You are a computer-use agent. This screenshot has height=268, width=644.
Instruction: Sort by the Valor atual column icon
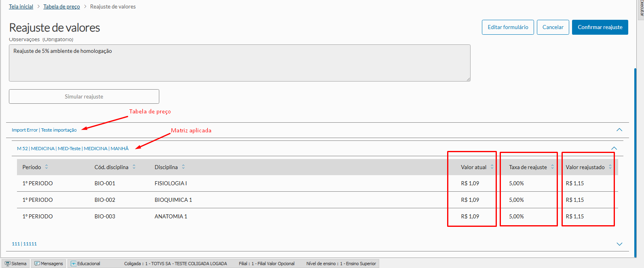pyautogui.click(x=492, y=167)
